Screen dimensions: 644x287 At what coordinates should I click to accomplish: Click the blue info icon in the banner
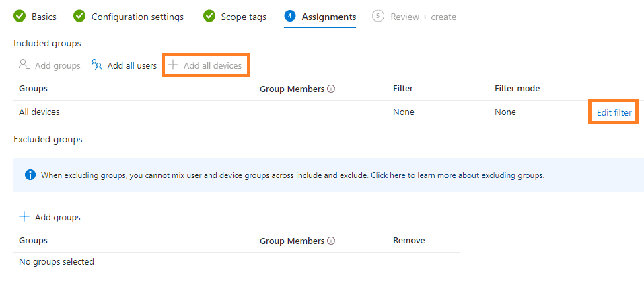click(x=30, y=175)
